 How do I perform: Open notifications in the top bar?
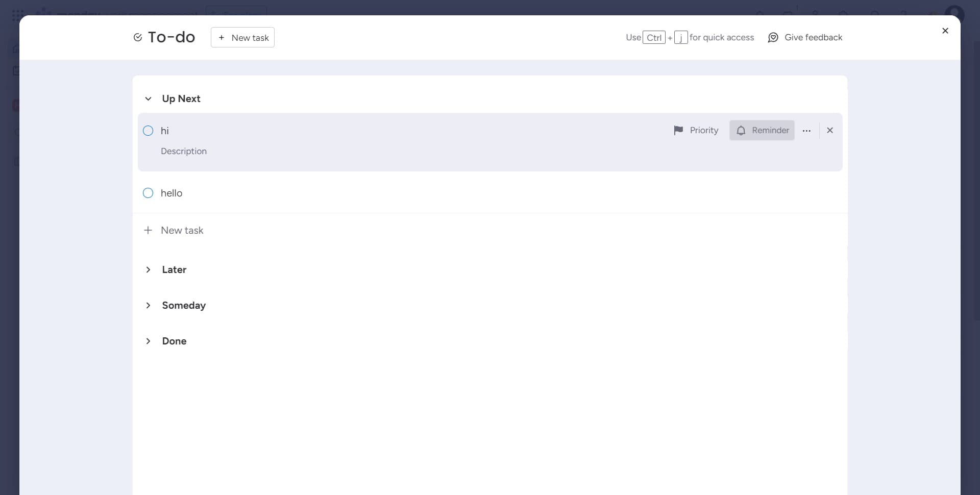pos(760,14)
